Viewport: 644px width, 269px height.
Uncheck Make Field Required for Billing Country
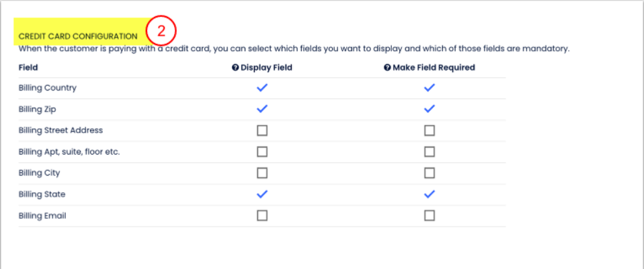point(430,87)
